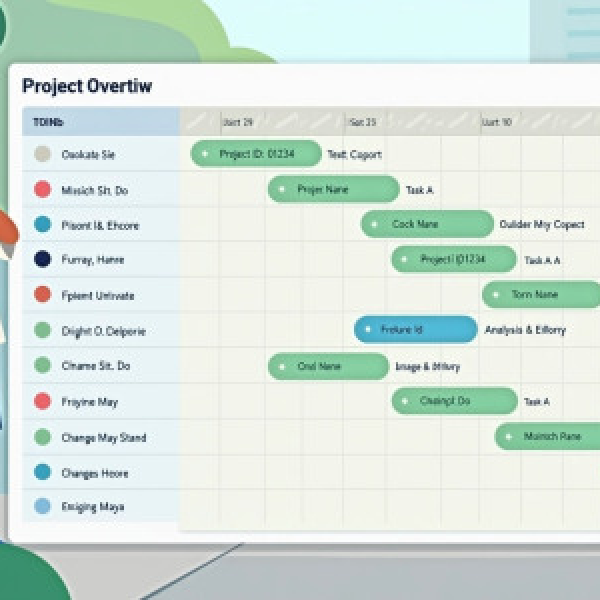Screen dimensions: 600x600
Task: Click the dark navy dot beside Furray, Hanre
Action: pyautogui.click(x=42, y=259)
